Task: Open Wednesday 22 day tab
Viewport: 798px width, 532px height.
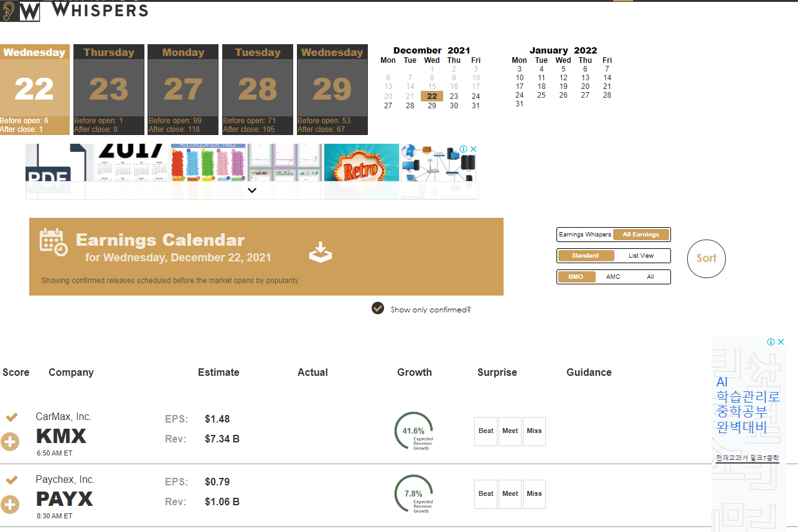Action: coord(34,89)
